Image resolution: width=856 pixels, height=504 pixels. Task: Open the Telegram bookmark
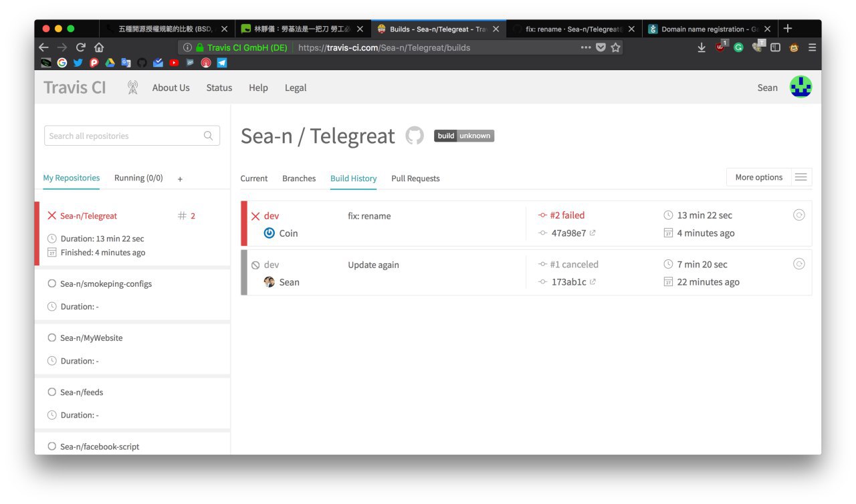click(222, 63)
